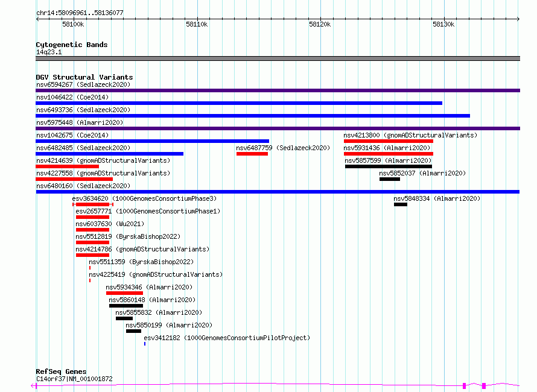
Task: Click the nsv5931436 (Almarri2020) label
Action: pos(387,148)
